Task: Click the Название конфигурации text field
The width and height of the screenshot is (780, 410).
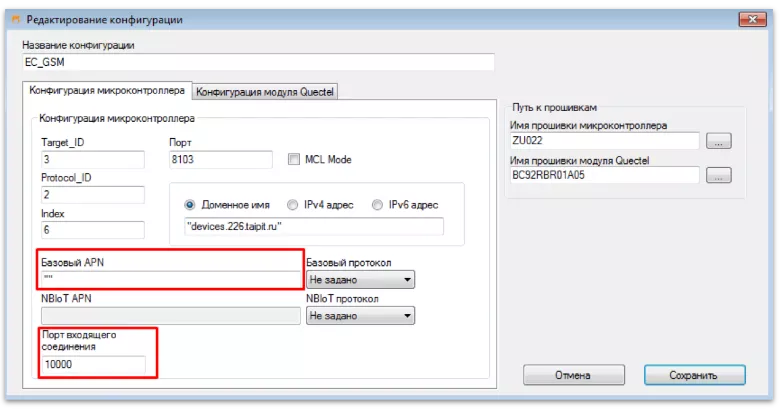Action: pyautogui.click(x=258, y=62)
